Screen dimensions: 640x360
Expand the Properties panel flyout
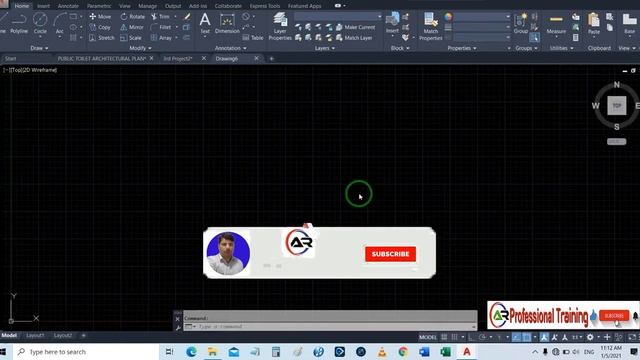[462, 48]
